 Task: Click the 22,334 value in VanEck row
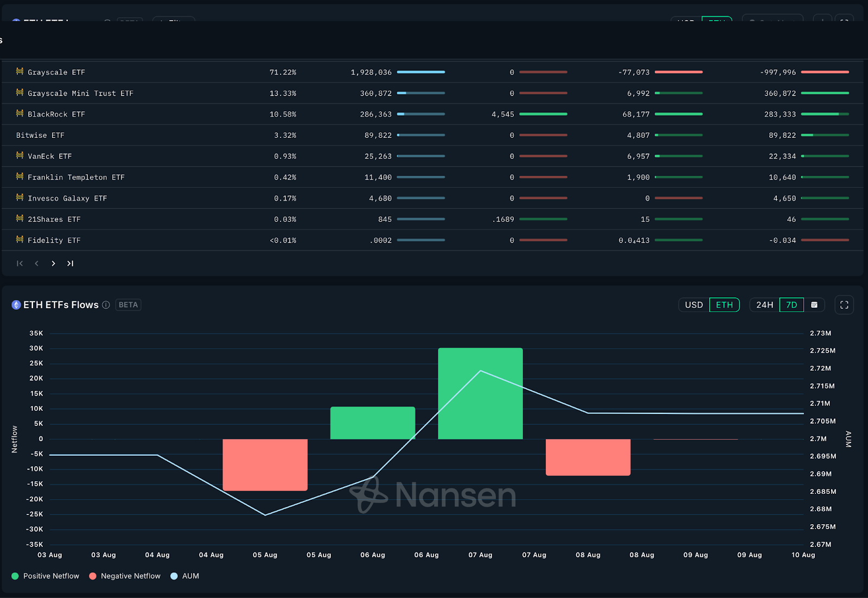point(782,156)
